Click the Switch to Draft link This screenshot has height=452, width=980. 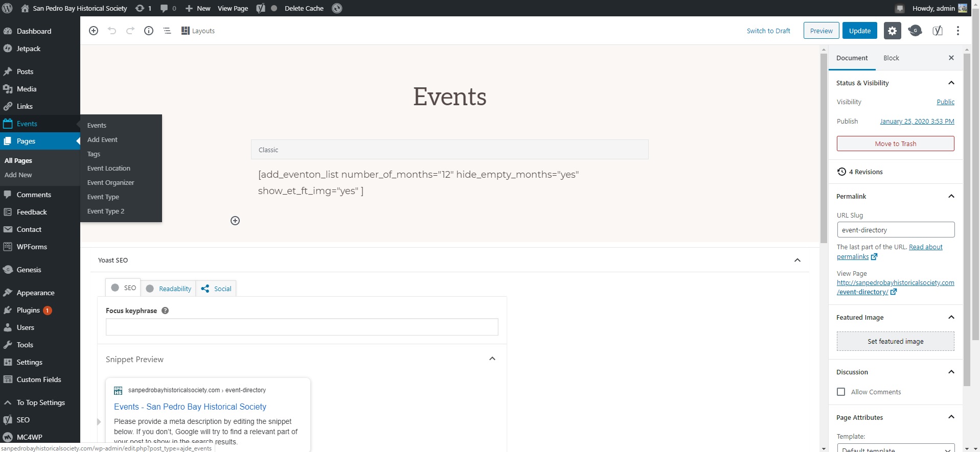[x=768, y=31]
